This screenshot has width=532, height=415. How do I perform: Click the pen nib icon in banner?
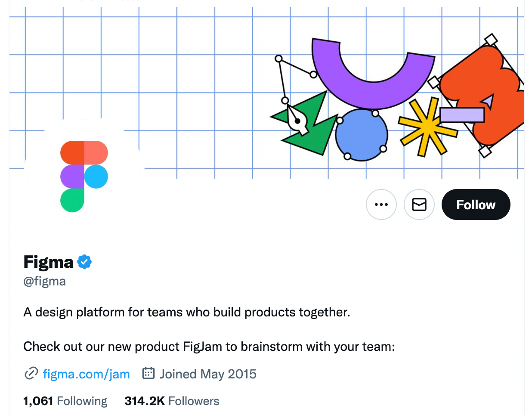pyautogui.click(x=297, y=121)
